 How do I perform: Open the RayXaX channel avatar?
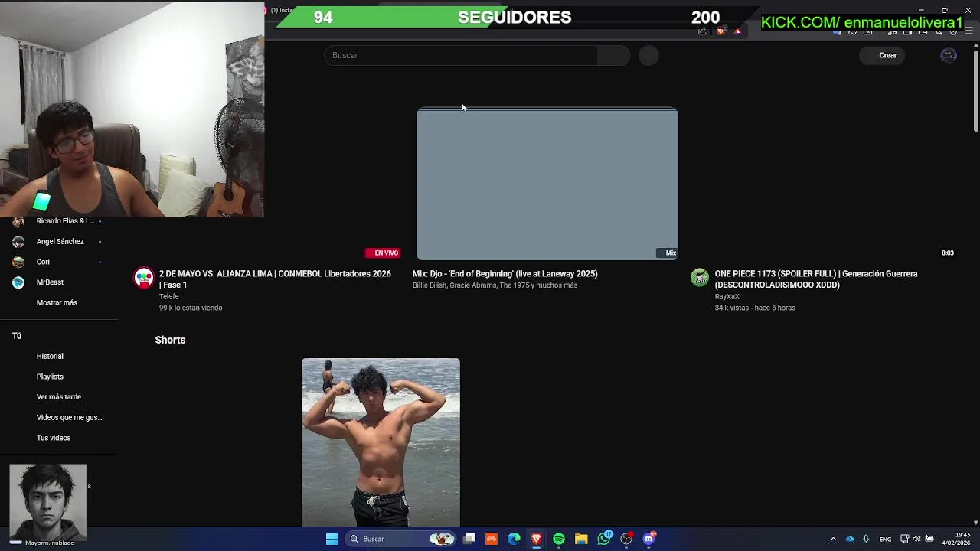[x=700, y=278]
